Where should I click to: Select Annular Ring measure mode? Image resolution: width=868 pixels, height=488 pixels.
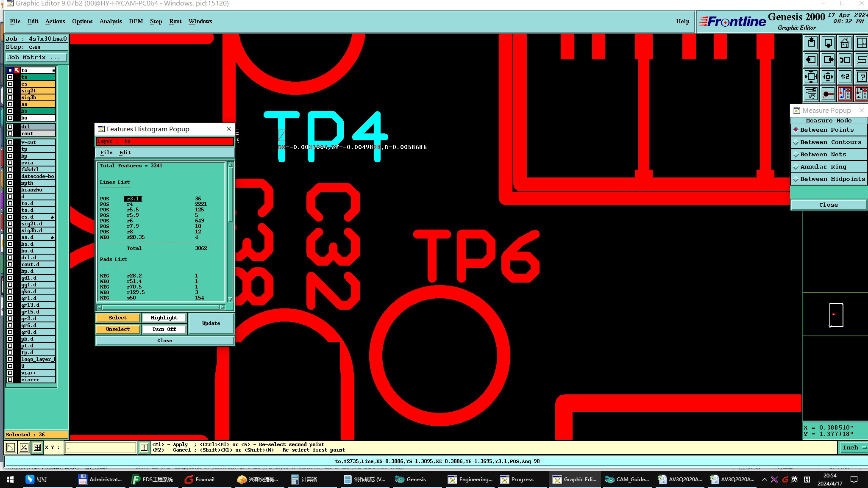click(x=823, y=167)
